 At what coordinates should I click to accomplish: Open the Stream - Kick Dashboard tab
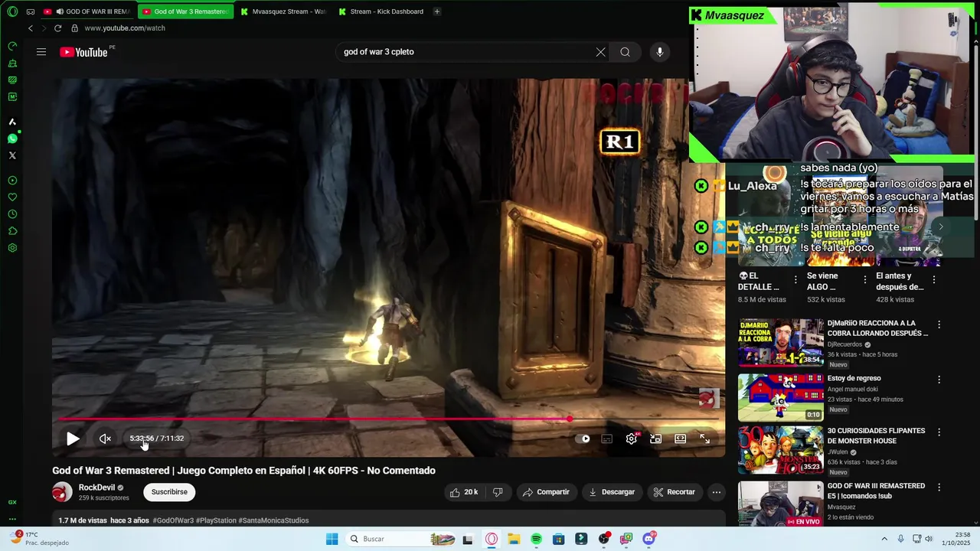pyautogui.click(x=381, y=11)
